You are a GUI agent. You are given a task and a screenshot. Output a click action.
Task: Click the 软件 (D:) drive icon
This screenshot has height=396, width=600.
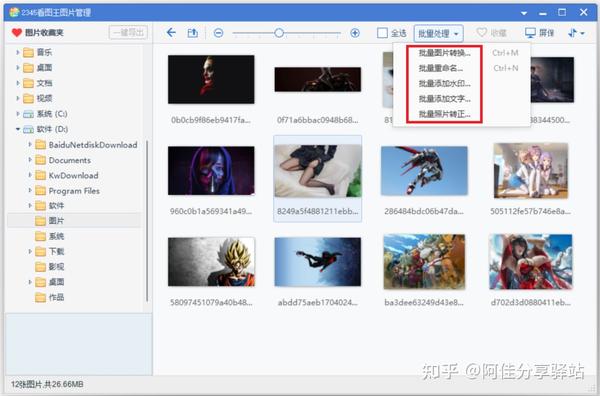tap(29, 129)
